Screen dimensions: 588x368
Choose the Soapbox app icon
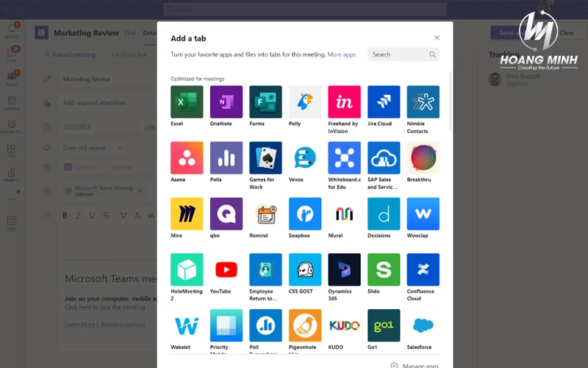pos(305,213)
